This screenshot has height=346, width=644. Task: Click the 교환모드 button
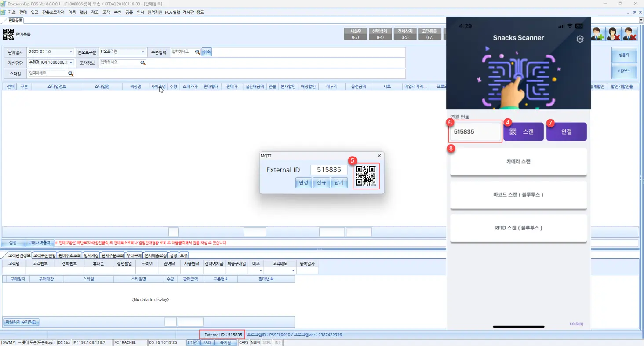tap(624, 71)
